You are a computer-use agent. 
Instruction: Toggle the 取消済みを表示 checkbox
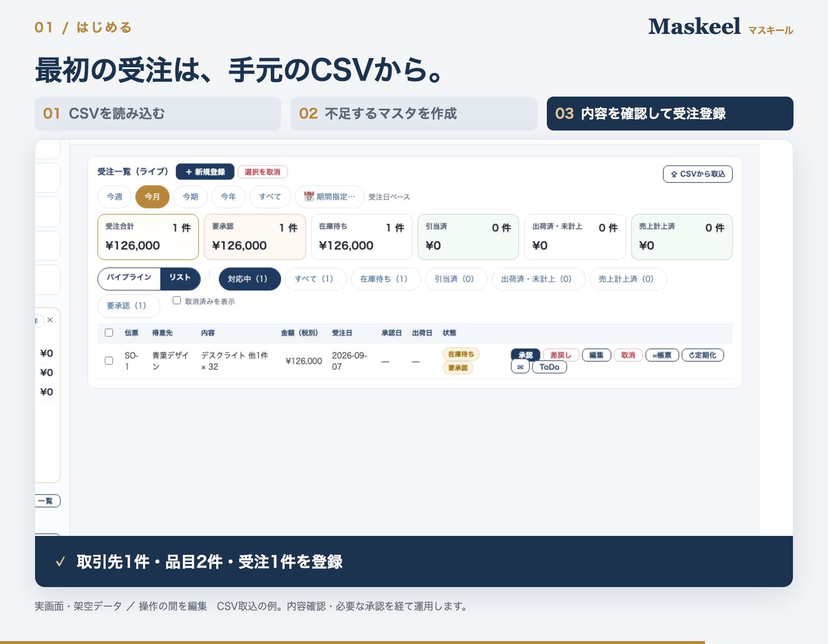tap(177, 300)
